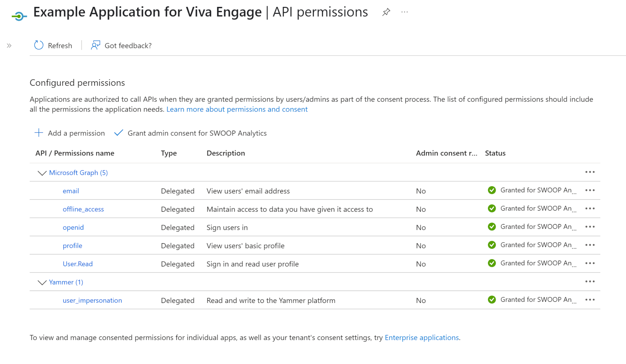Open the Enterprise applications link
The height and width of the screenshot is (364, 626).
(422, 338)
